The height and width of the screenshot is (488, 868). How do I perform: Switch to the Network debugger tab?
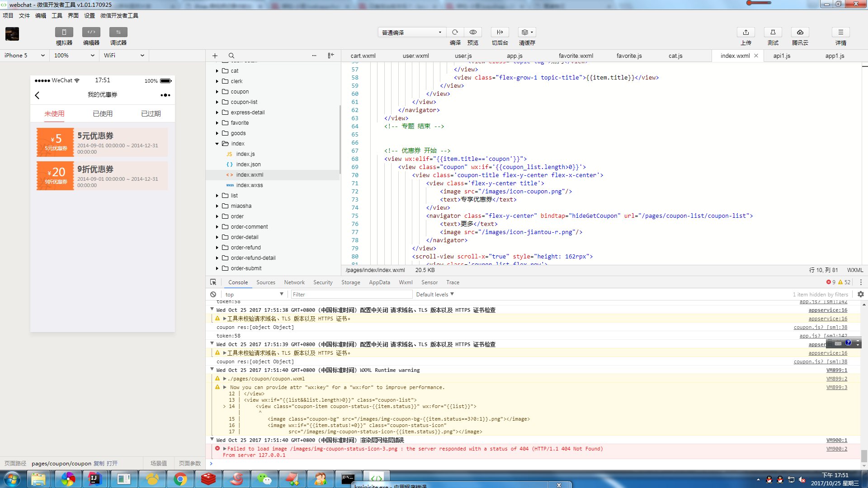pyautogui.click(x=294, y=282)
